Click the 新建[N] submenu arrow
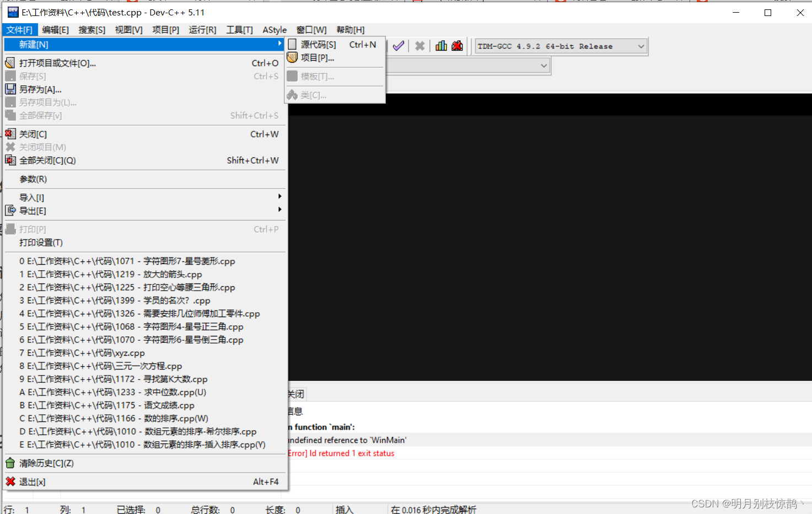The image size is (812, 514). (279, 44)
